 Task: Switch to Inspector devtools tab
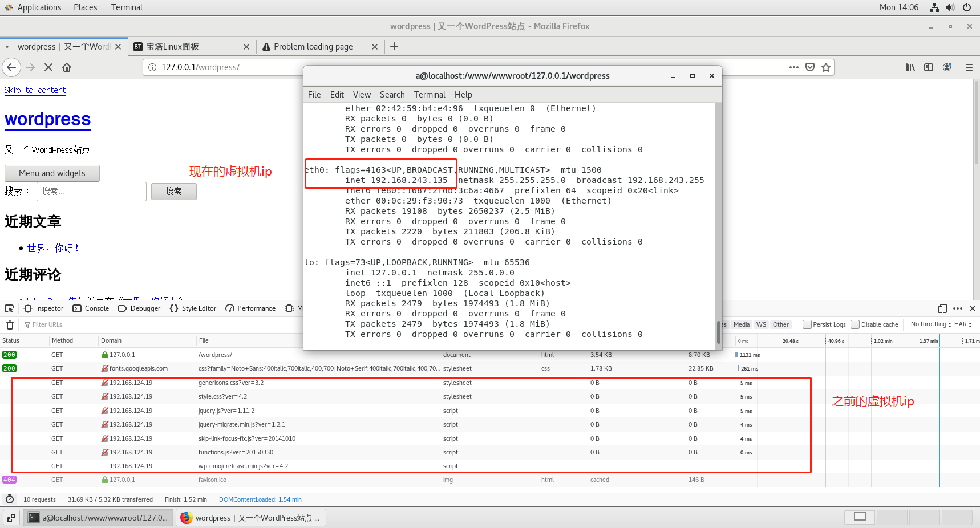click(x=44, y=308)
